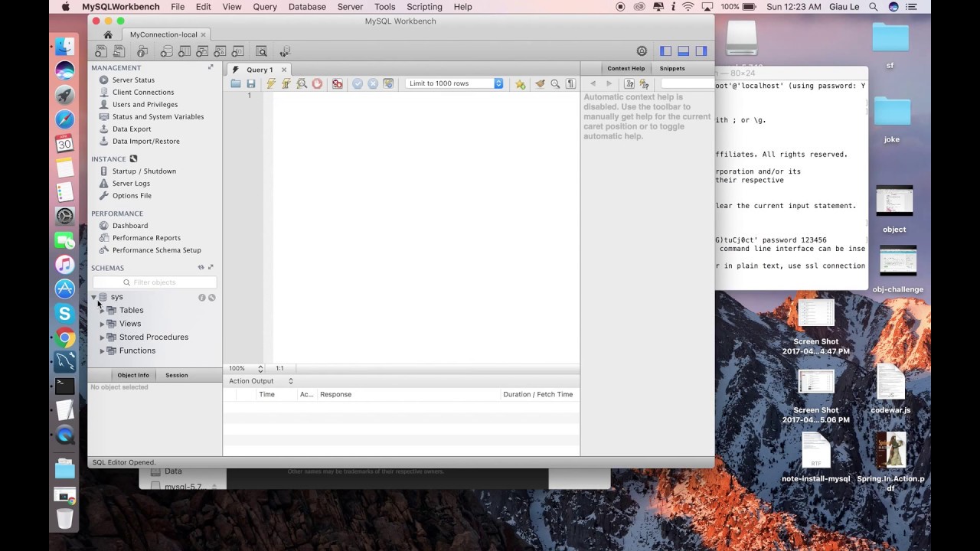
Task: Toggle autocommit mode icon
Action: pos(388,83)
